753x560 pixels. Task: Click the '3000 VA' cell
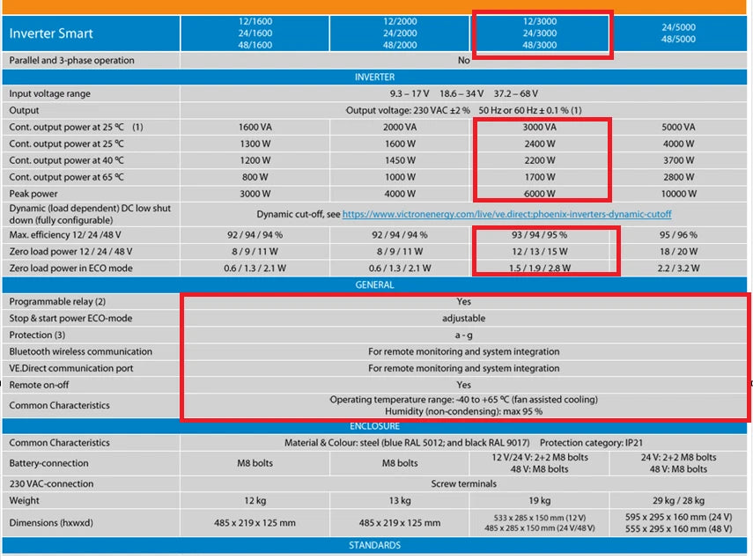[540, 127]
